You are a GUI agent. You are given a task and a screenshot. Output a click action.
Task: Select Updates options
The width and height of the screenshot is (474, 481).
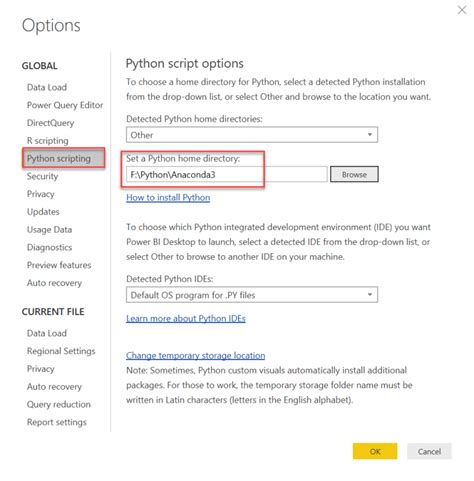(x=43, y=212)
